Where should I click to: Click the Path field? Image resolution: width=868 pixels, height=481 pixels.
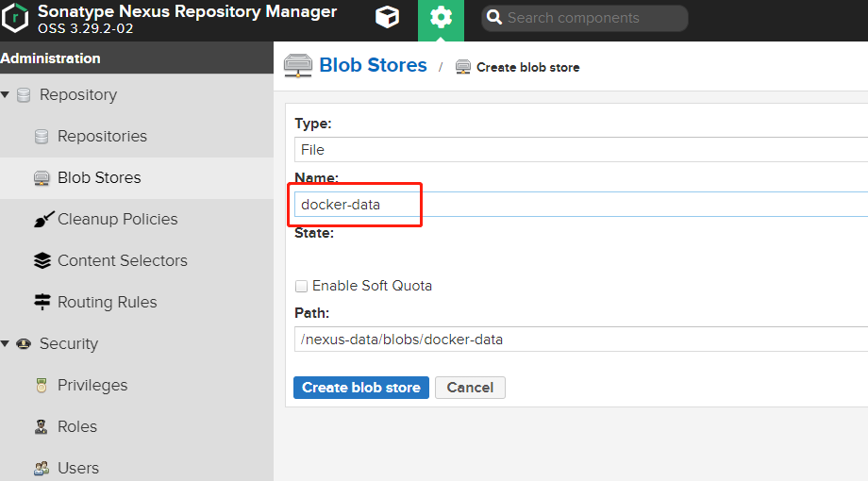pyautogui.click(x=581, y=340)
